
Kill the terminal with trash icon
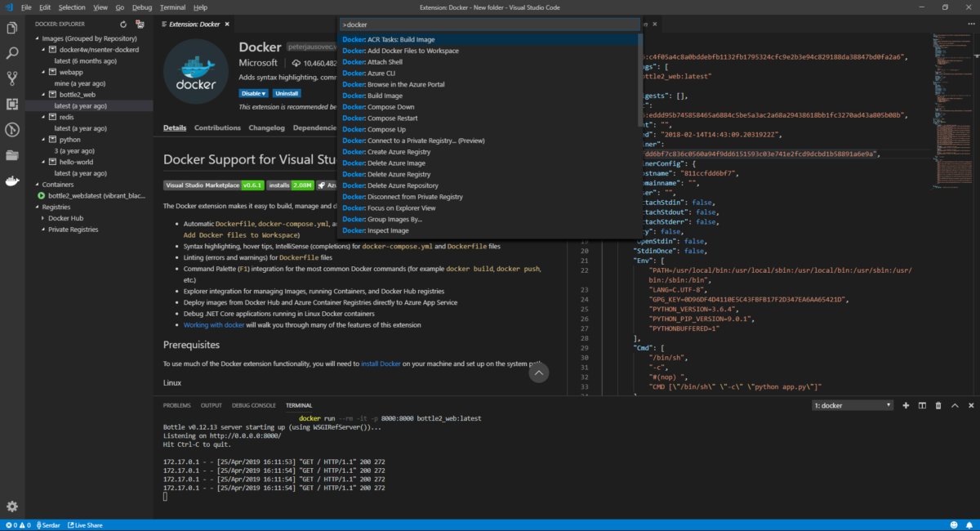(x=938, y=405)
